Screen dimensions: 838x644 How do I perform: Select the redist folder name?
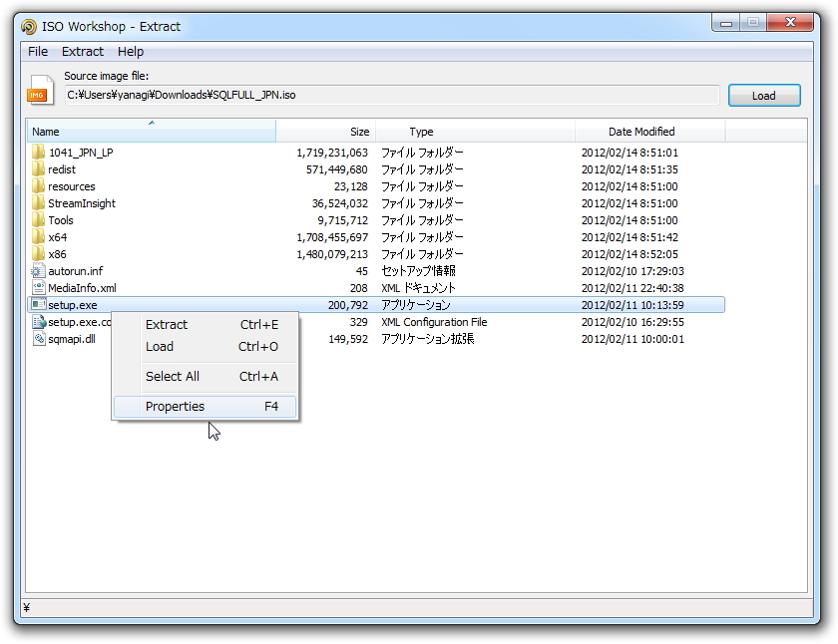(62, 169)
